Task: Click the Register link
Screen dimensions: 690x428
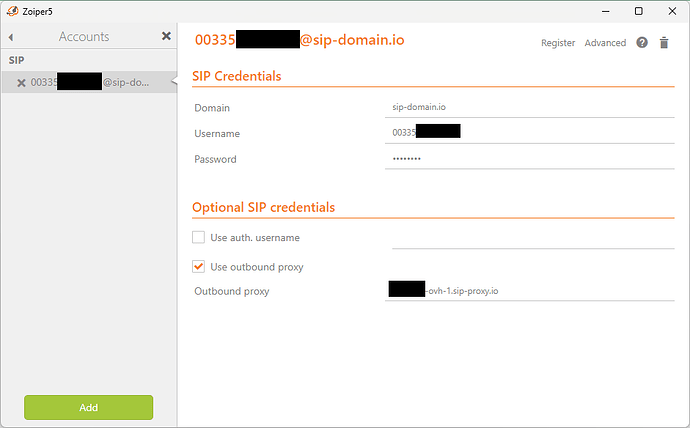Action: (x=558, y=43)
